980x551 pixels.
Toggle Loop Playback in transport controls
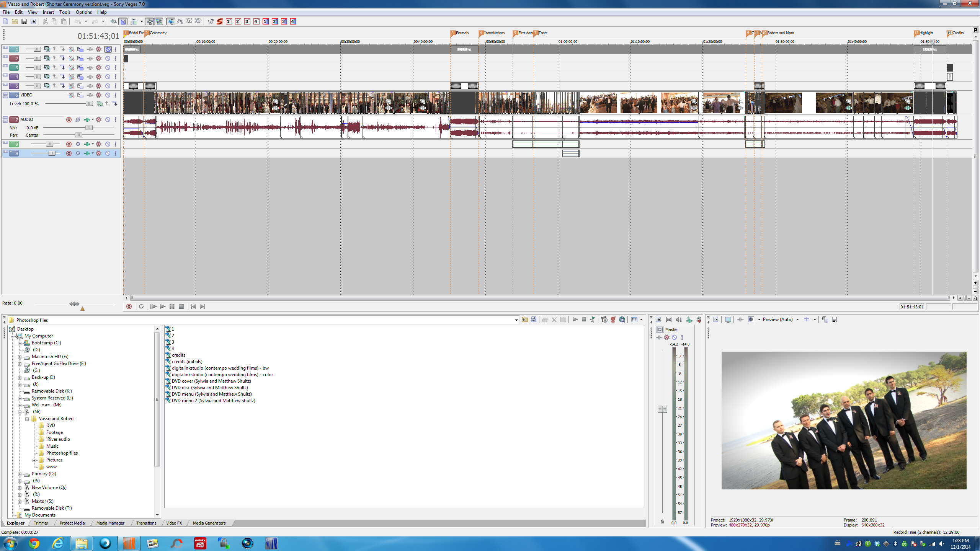pyautogui.click(x=141, y=306)
